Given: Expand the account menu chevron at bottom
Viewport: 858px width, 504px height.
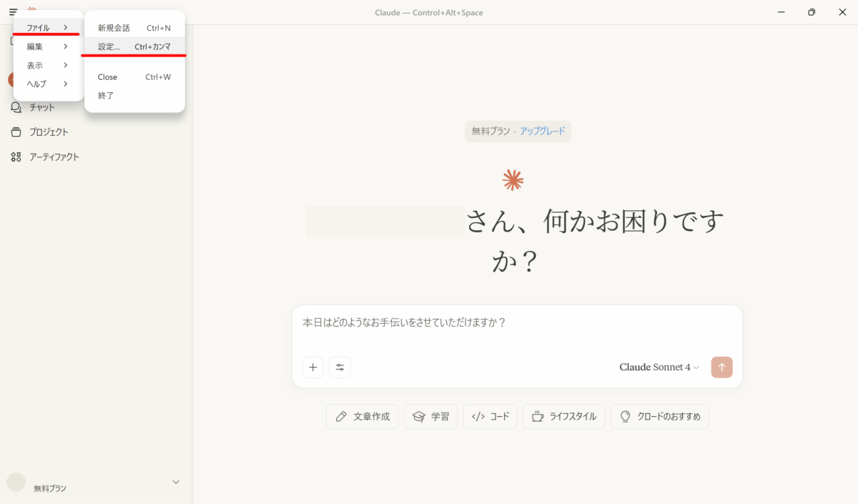Looking at the screenshot, I should [176, 483].
